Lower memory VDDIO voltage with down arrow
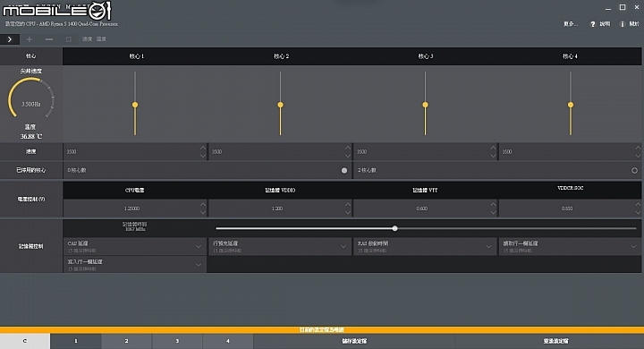Image resolution: width=644 pixels, height=349 pixels. (x=348, y=212)
